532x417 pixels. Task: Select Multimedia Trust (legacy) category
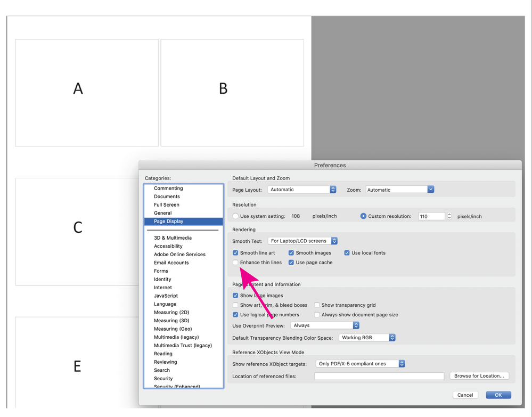(x=184, y=346)
